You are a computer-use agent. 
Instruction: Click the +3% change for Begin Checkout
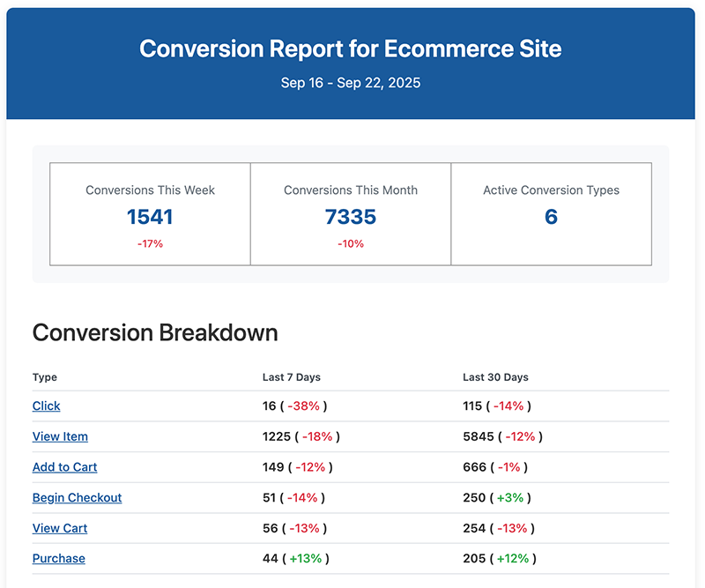tap(509, 497)
